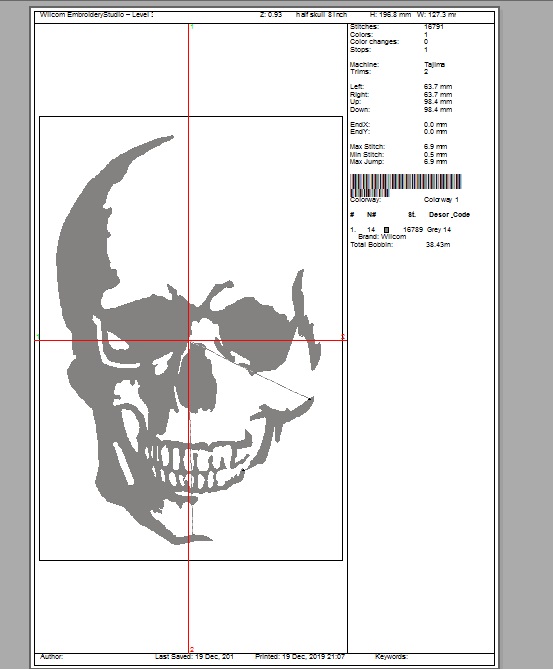Select the black jump stitch endpoint near the cheekbone

tap(310, 399)
